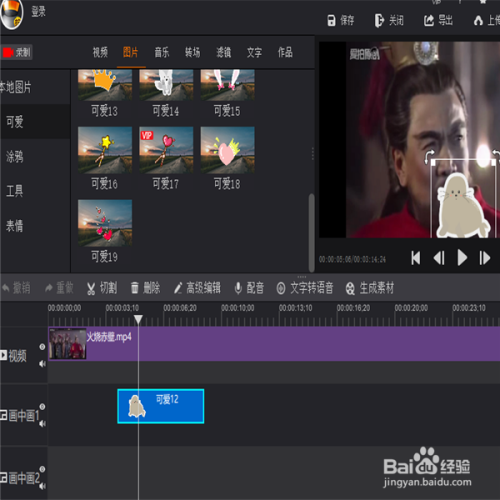
Task: Toggle visibility of the 视频 track
Action: [x=42, y=347]
